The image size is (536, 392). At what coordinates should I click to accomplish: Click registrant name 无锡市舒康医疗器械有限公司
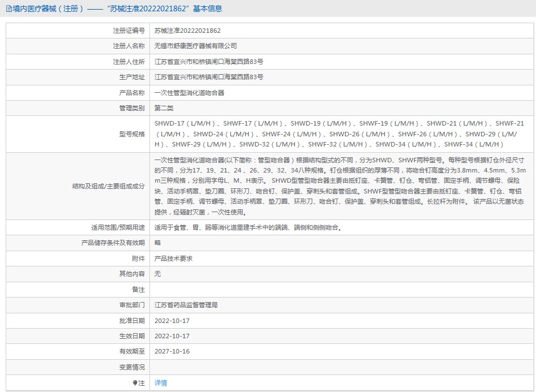click(x=196, y=46)
